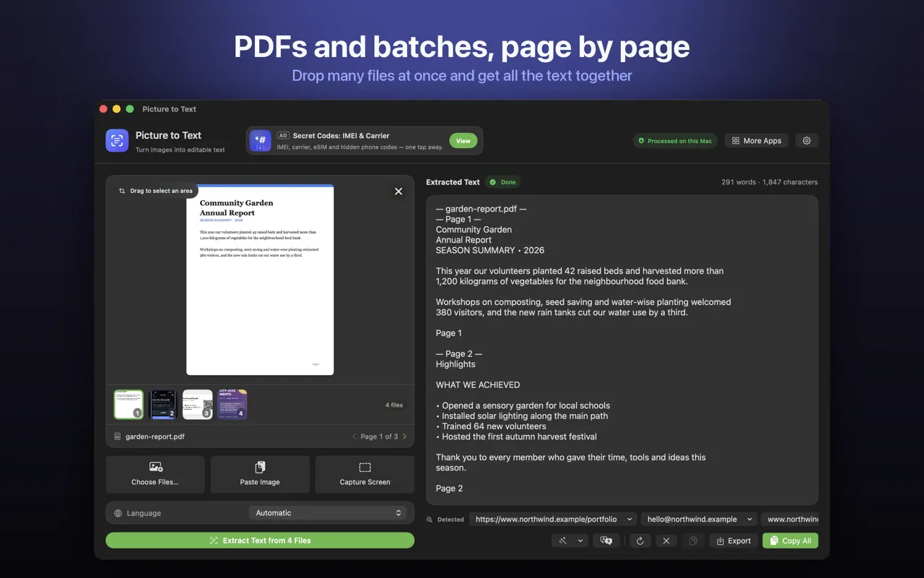Click the Community Garden PDF page preview
The width and height of the screenshot is (924, 578).
(260, 280)
